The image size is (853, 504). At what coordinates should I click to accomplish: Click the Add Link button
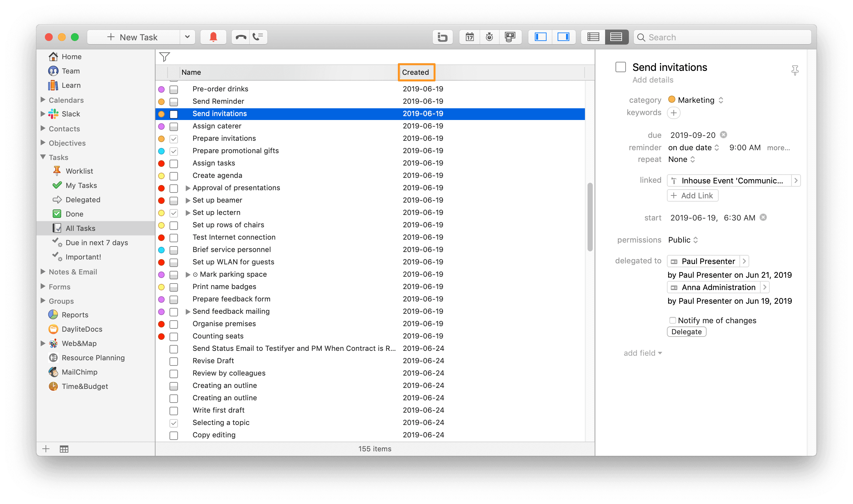click(692, 196)
